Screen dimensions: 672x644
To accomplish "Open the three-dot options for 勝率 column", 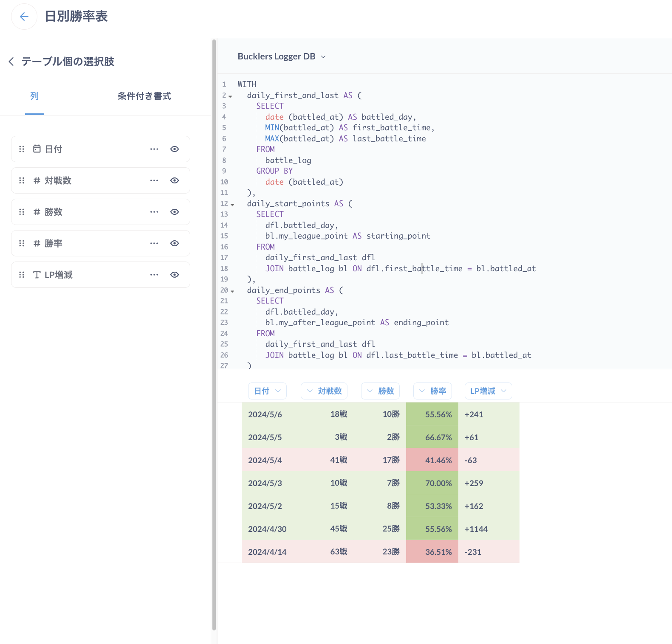I will [154, 243].
